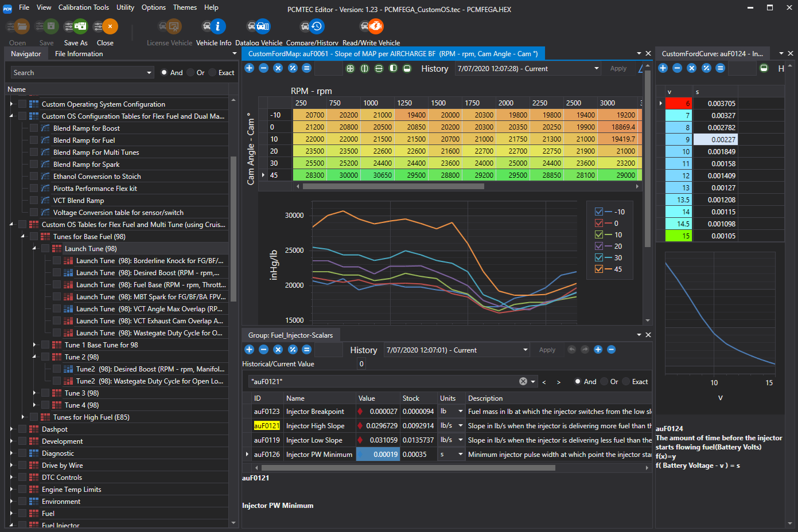Click the Apply button in scalars toolbar
This screenshot has height=532, width=798.
coord(547,350)
